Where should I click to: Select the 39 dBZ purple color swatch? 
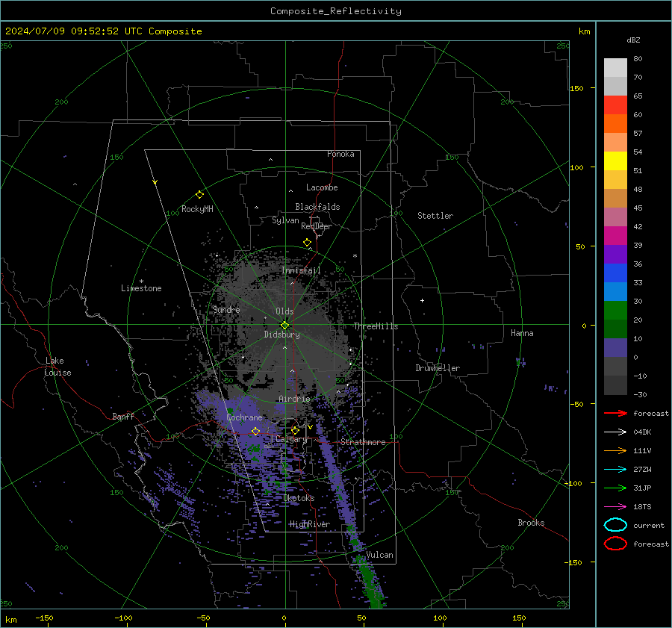coord(615,254)
